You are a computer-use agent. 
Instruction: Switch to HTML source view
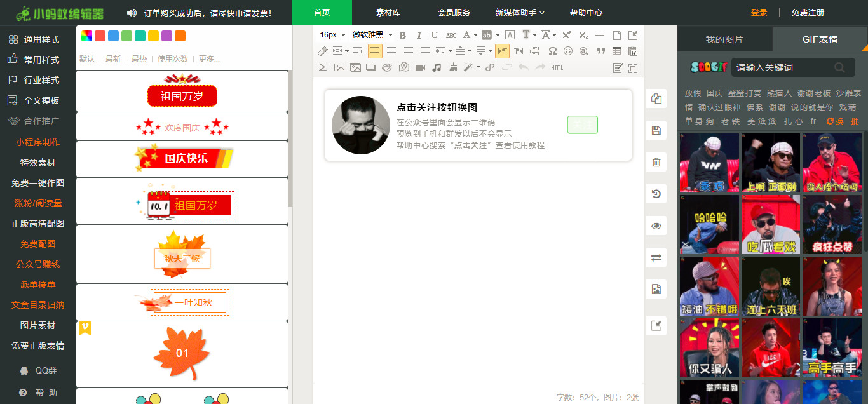(557, 67)
